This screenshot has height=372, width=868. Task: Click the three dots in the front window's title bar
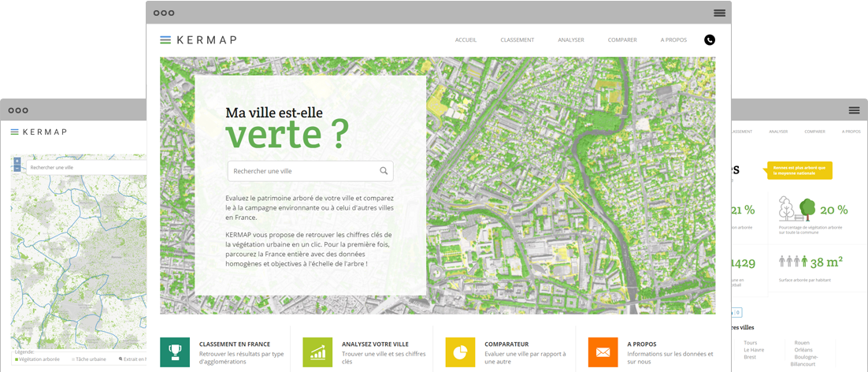164,13
